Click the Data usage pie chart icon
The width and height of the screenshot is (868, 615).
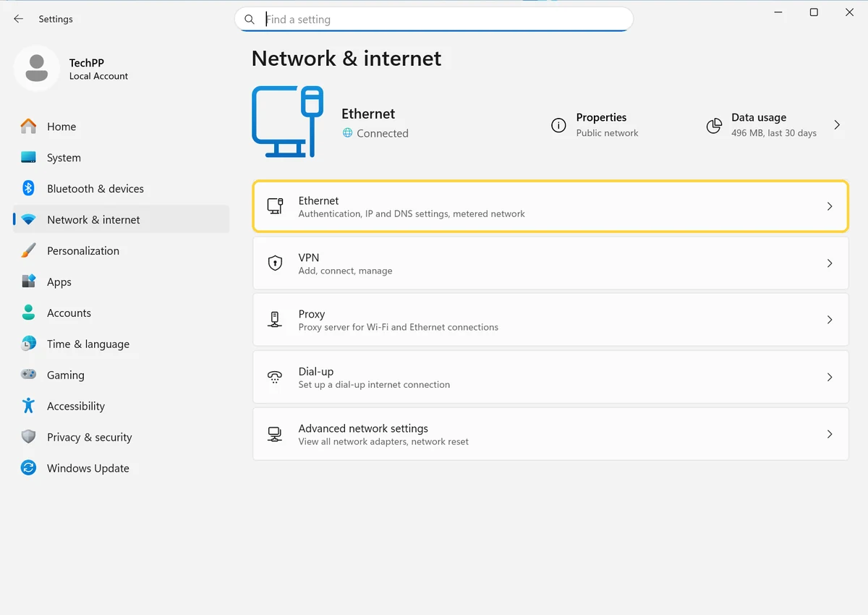pyautogui.click(x=714, y=126)
